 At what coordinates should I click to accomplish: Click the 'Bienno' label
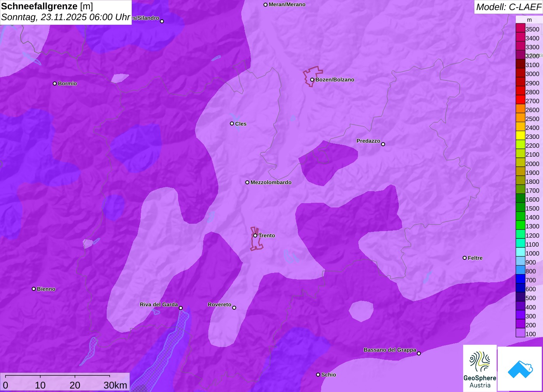46,289
